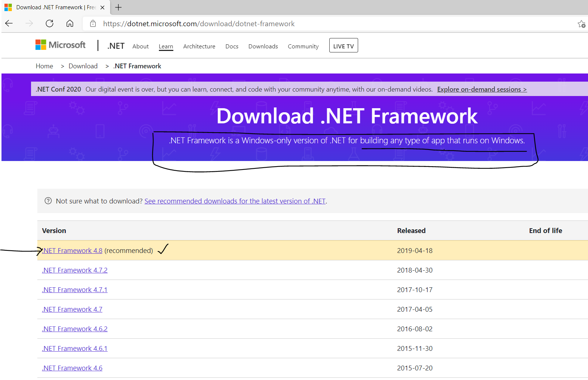Click the (recommended) label text
588x380 pixels.
pos(129,250)
